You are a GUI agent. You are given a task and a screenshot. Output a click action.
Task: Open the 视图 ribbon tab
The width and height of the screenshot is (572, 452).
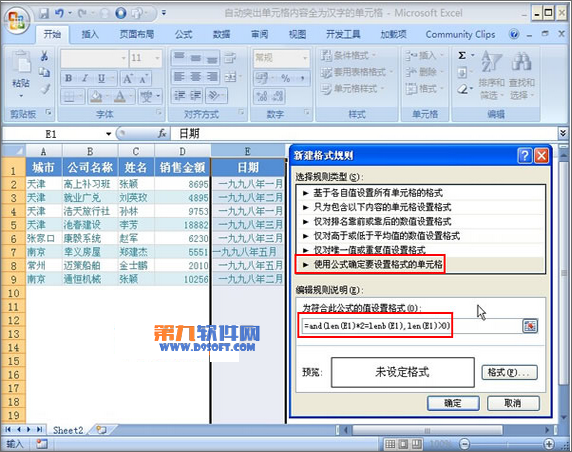pos(298,34)
